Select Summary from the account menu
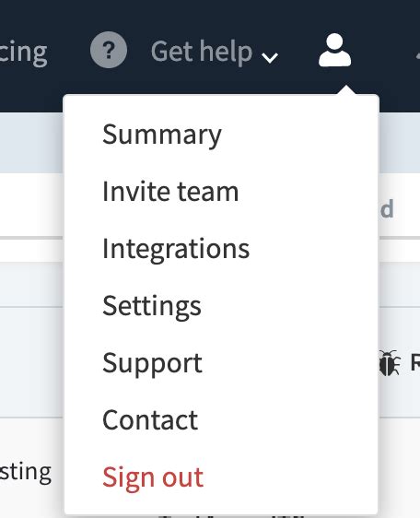The image size is (420, 518). point(162,135)
